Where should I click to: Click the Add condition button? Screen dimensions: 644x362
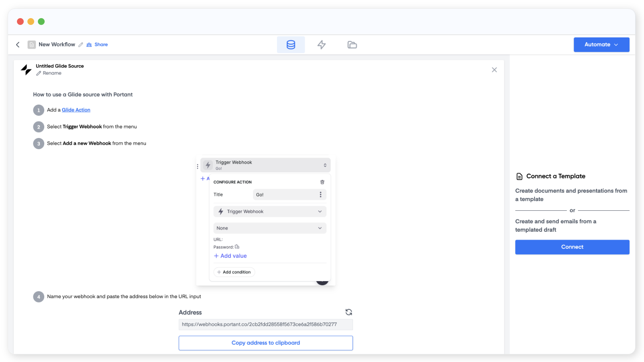tap(234, 272)
